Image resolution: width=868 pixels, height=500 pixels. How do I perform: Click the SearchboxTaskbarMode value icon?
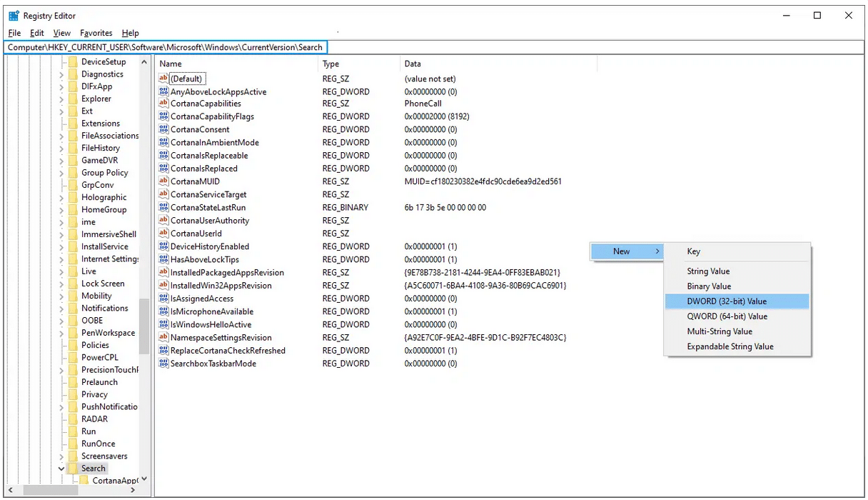pyautogui.click(x=163, y=364)
